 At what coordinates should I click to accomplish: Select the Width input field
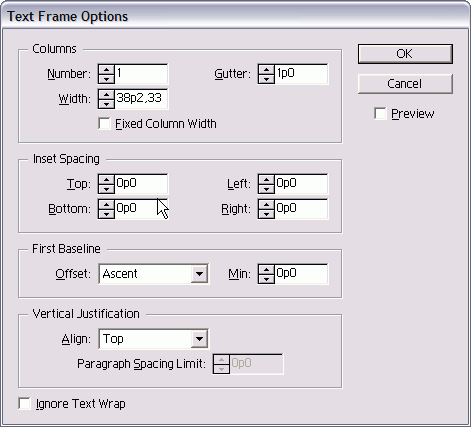tap(141, 99)
